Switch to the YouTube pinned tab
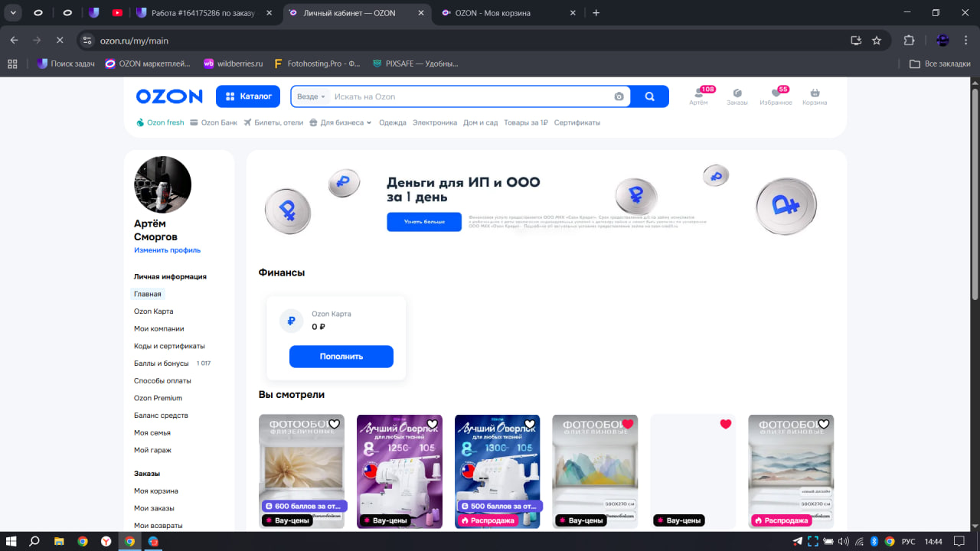Viewport: 980px width, 551px height. pos(116,12)
